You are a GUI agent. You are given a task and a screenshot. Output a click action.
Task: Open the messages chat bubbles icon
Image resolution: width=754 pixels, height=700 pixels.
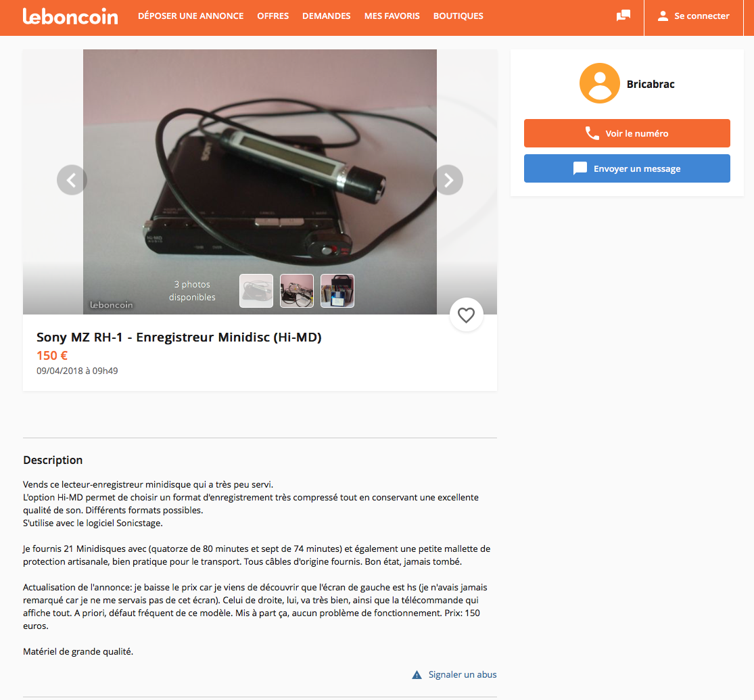(623, 16)
